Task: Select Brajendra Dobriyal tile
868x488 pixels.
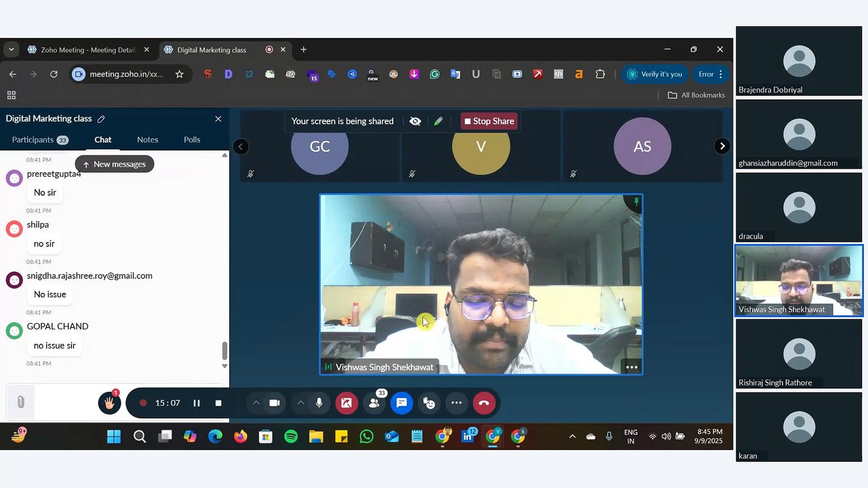Action: pyautogui.click(x=799, y=61)
